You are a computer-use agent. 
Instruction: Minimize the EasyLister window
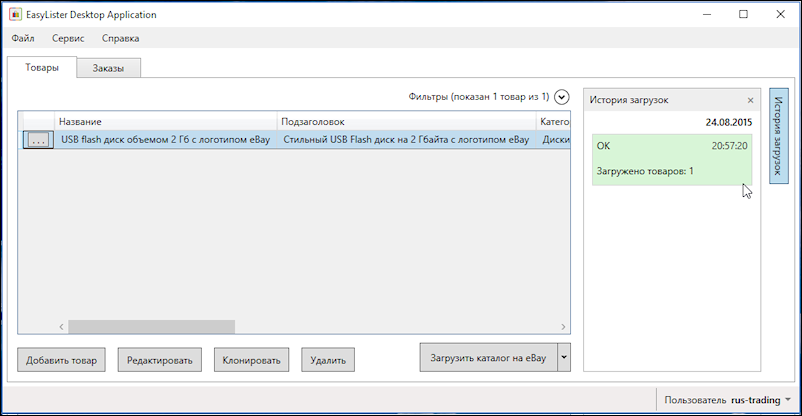(x=707, y=14)
